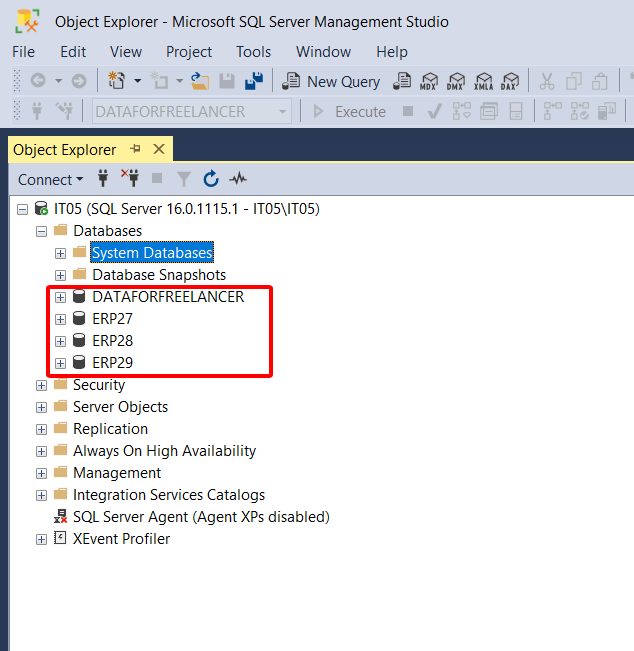Expand the ERP28 database
The image size is (634, 651).
tap(61, 341)
